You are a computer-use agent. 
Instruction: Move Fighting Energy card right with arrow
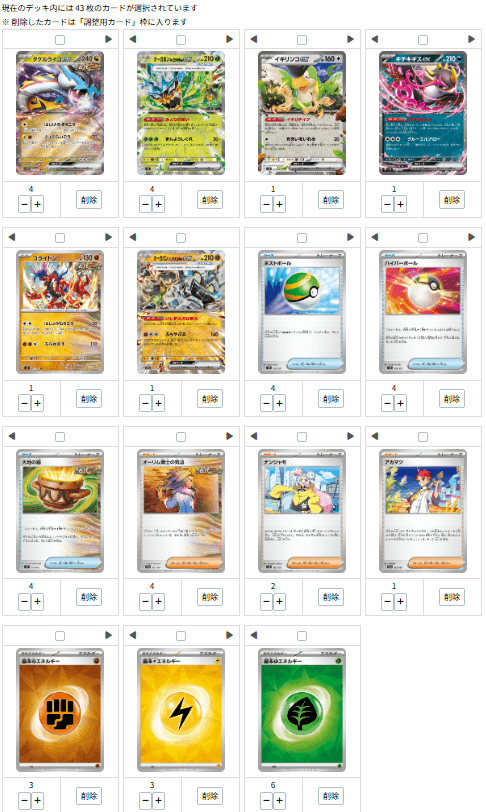(108, 635)
